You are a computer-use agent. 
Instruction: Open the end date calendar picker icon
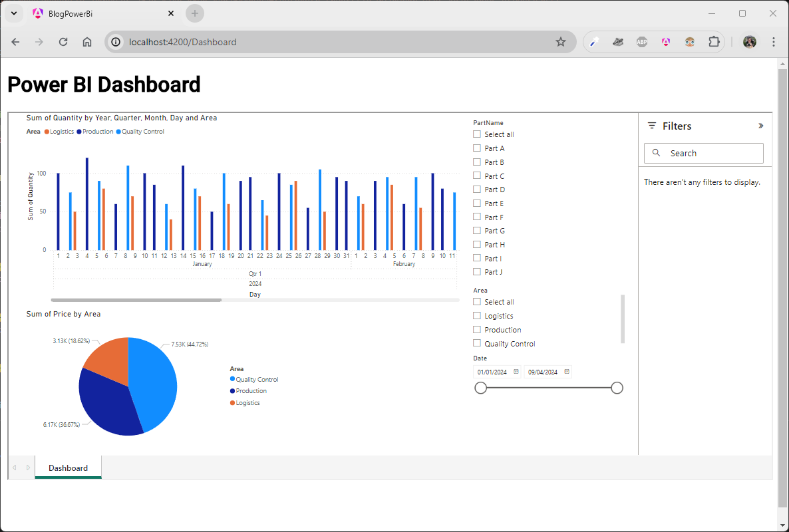coord(566,372)
